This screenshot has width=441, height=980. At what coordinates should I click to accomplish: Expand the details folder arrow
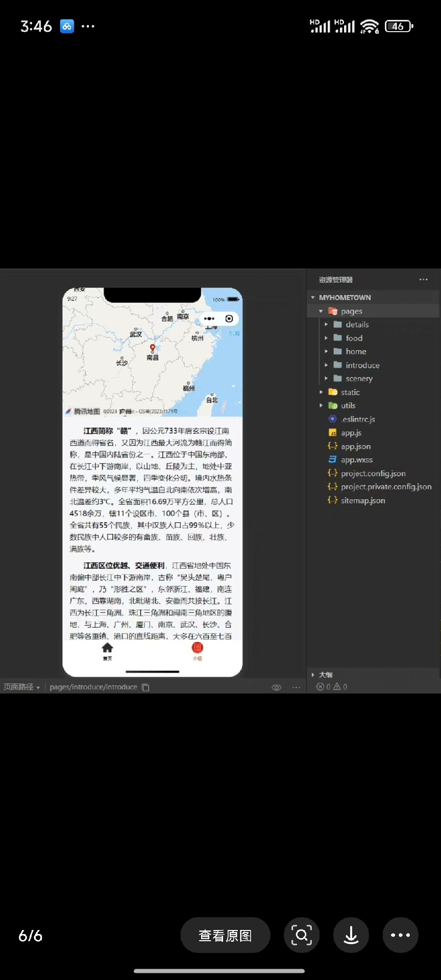pyautogui.click(x=326, y=324)
